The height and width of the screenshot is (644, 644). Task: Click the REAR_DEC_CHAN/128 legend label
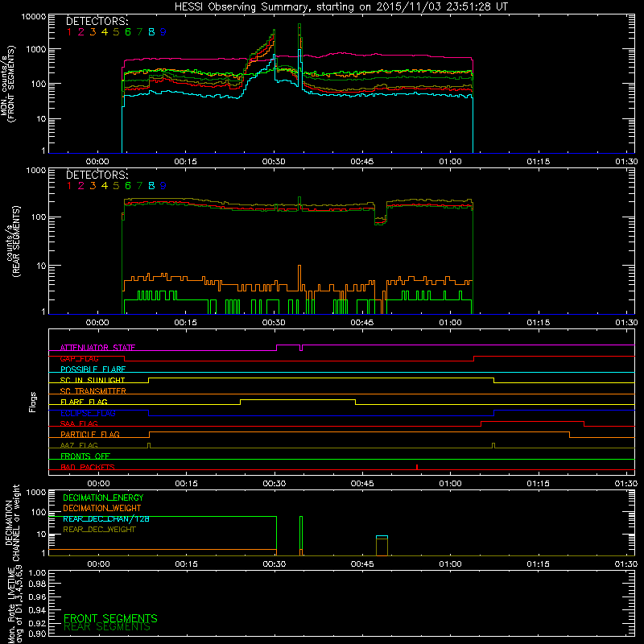tap(106, 518)
